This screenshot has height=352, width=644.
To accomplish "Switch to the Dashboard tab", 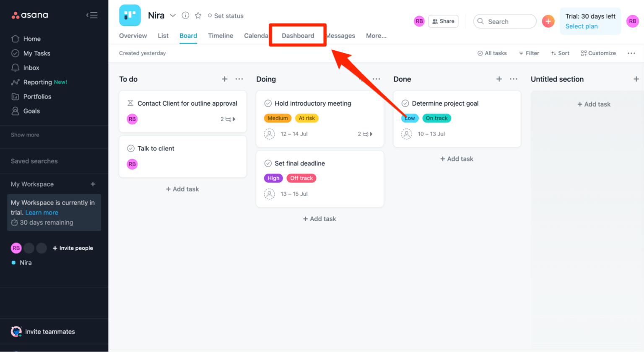I will coord(298,36).
